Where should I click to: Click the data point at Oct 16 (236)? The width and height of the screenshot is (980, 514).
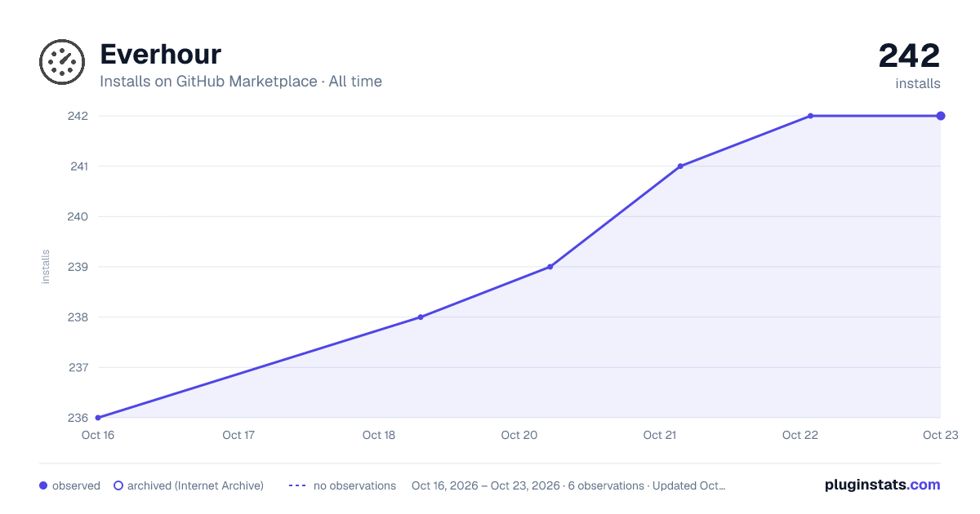pos(98,418)
